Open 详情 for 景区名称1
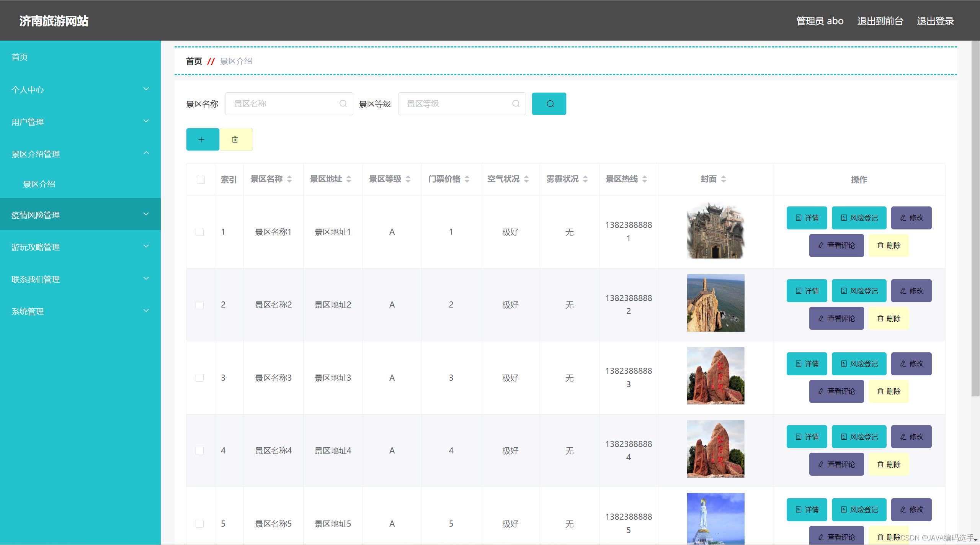980x545 pixels. click(807, 218)
